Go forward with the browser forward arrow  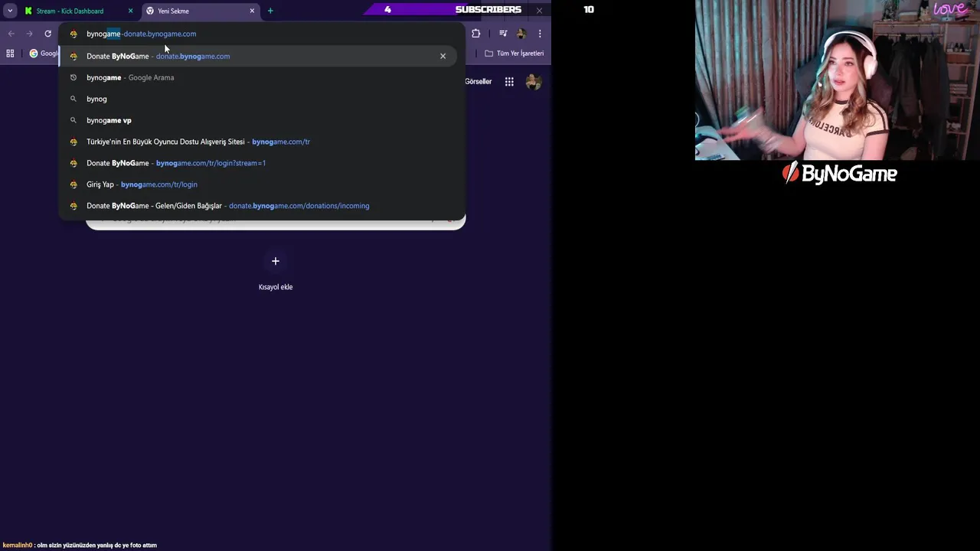pos(29,34)
